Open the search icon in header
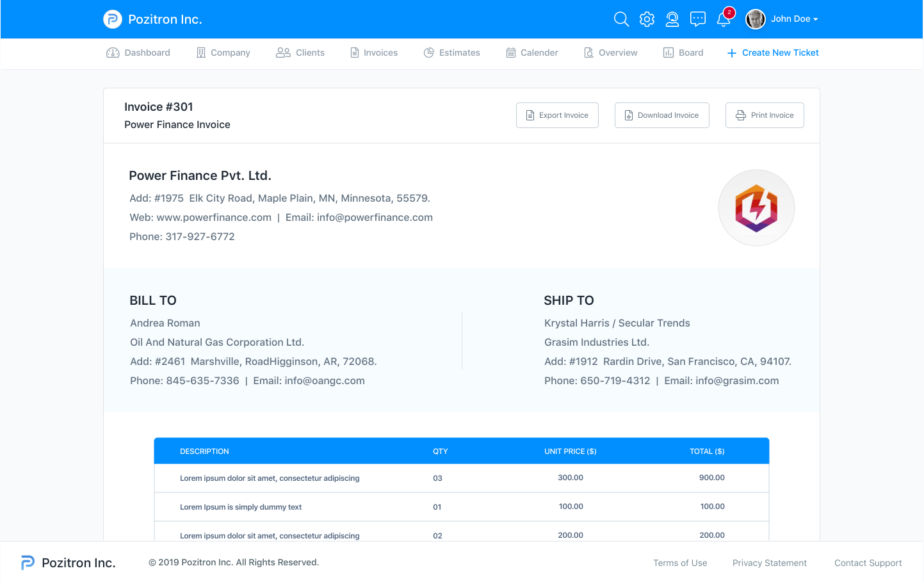The height and width of the screenshot is (582, 924). (x=621, y=19)
